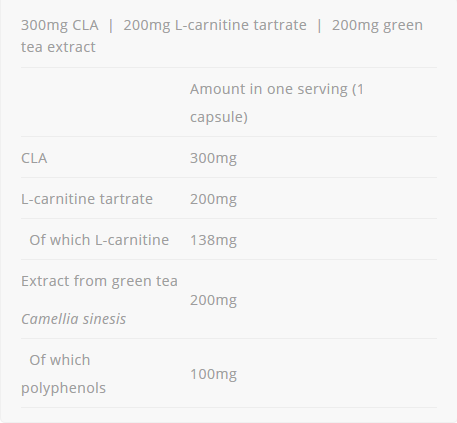Viewport: 457px width, 423px height.
Task: Click the summary line starting 300mg CLA
Action: [x=222, y=36]
